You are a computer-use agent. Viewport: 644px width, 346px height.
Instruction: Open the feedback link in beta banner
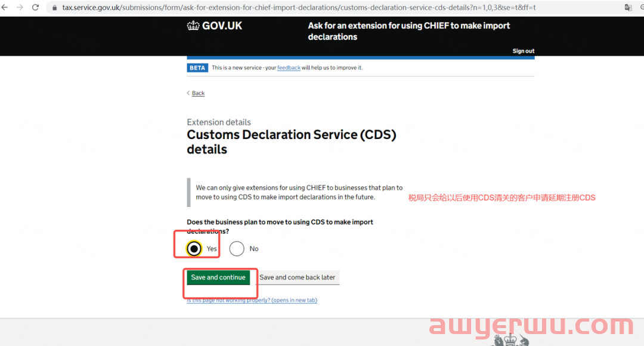click(289, 68)
